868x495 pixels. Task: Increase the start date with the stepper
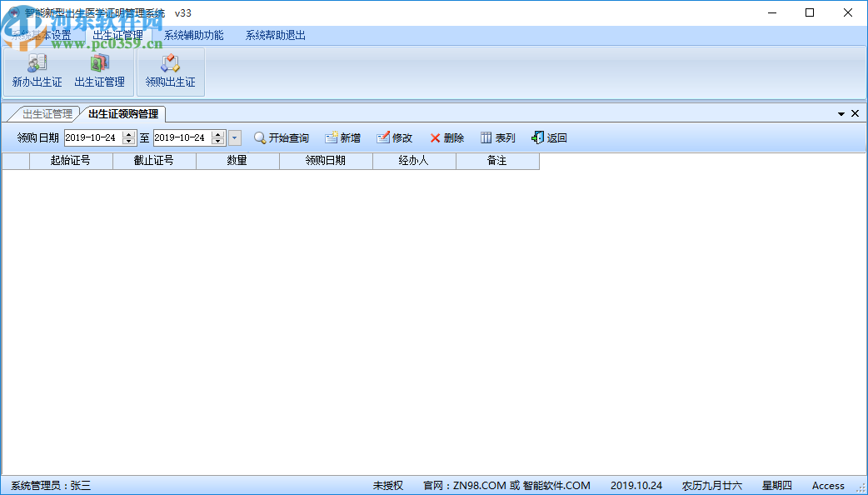point(130,133)
